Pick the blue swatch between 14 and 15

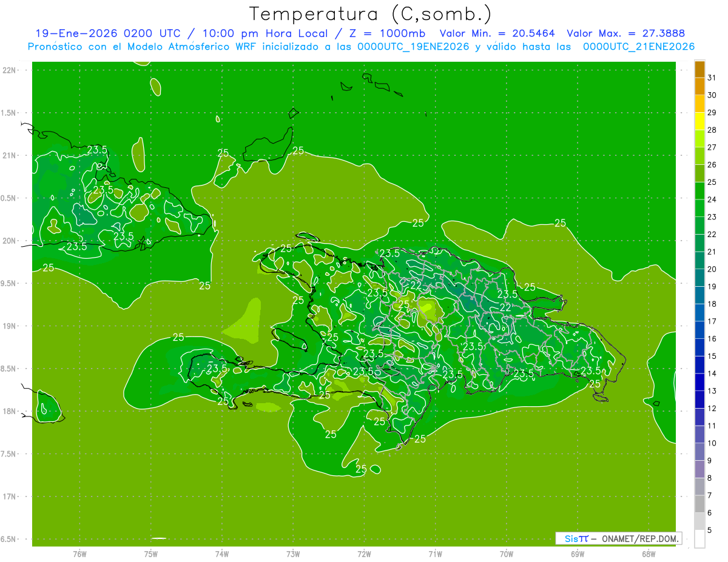tap(699, 364)
